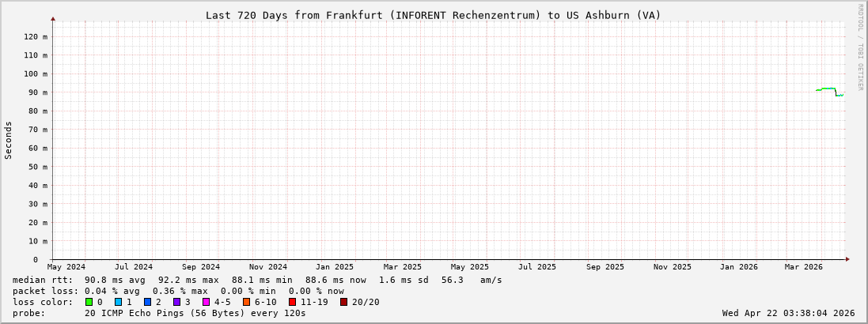Click the May 2024 x-axis label
868x324 pixels.
pos(66,267)
